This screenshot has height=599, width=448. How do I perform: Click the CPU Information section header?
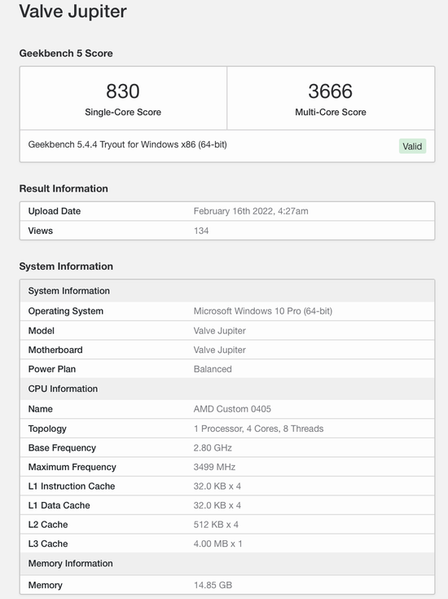[x=63, y=389]
